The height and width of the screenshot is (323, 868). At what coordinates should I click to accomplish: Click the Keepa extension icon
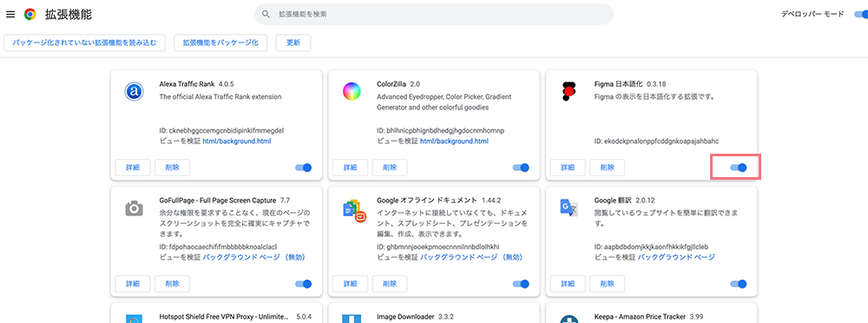(x=569, y=320)
